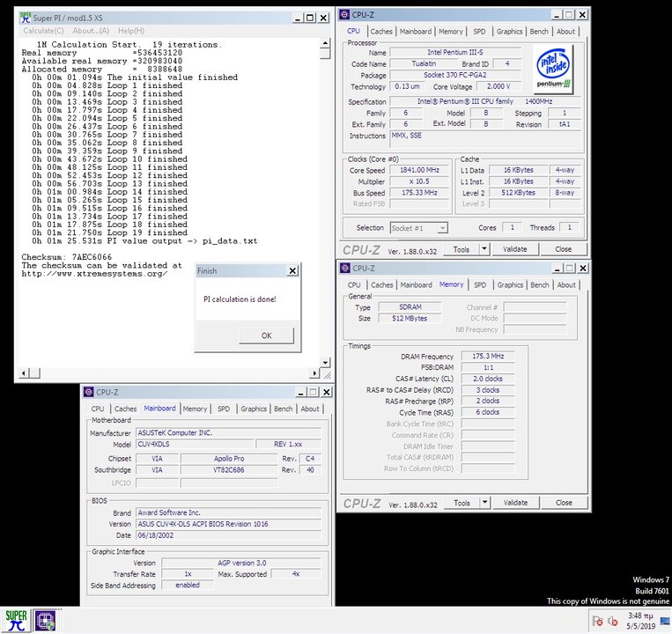Click Super PI vertical scrollbar down arrow
Screen dimensions: 672x634
click(x=325, y=363)
